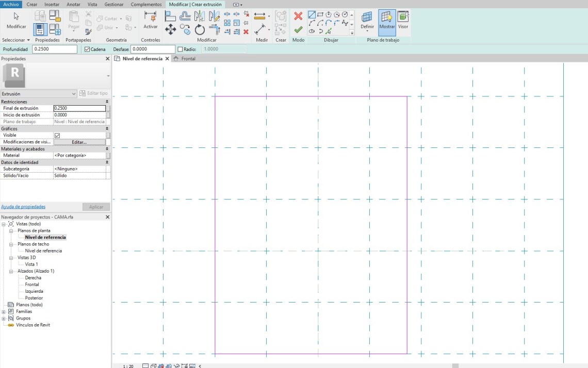
Task: Open the Definir work plane tool
Action: (367, 21)
